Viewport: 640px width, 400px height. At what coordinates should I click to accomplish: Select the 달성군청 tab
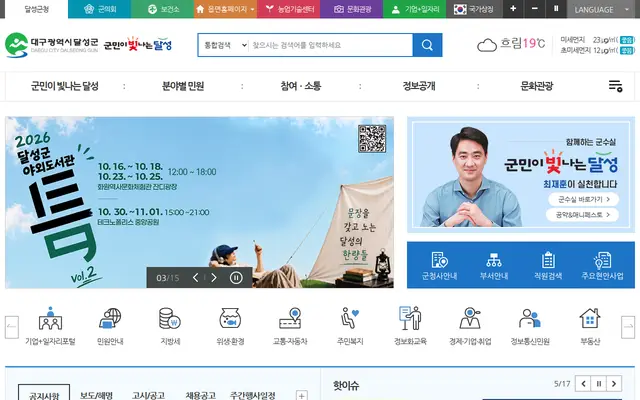[36, 9]
